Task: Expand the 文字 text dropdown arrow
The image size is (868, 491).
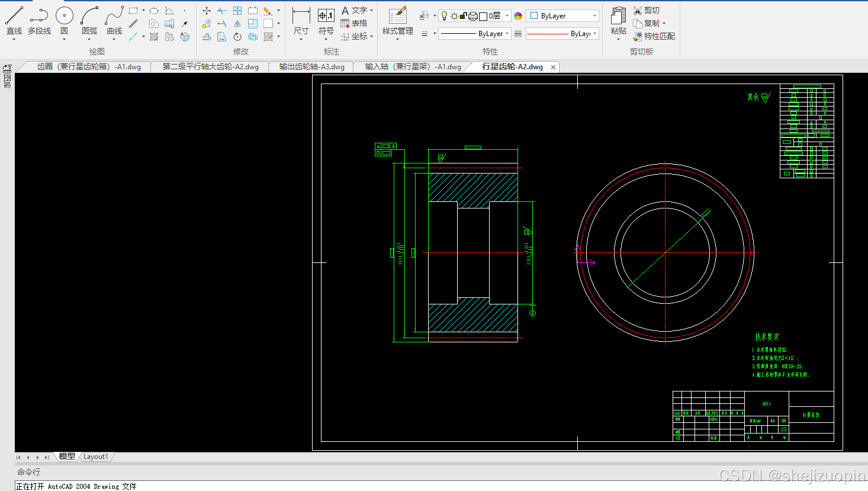Action: click(372, 10)
